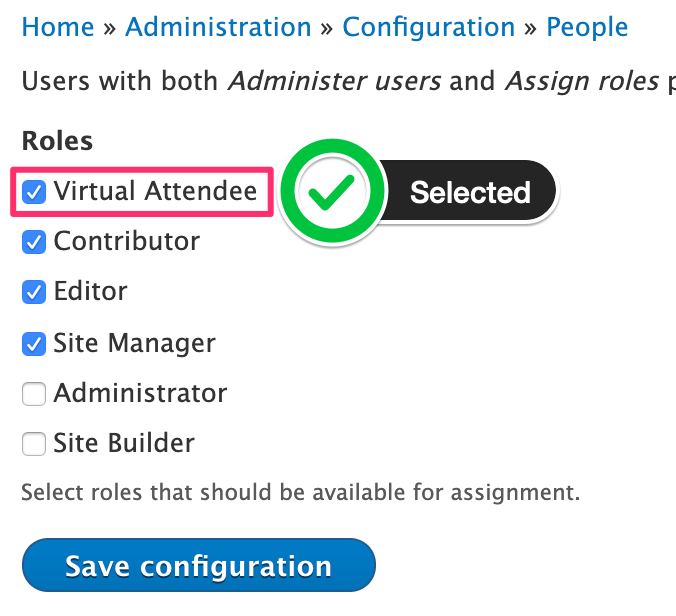Uncheck the Editor role checkbox
The height and width of the screenshot is (616, 676).
(x=35, y=292)
